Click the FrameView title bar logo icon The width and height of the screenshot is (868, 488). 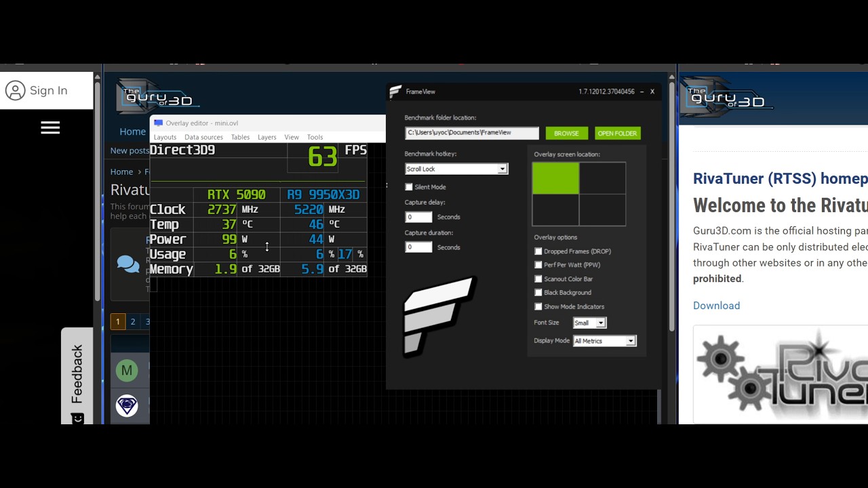click(x=395, y=91)
